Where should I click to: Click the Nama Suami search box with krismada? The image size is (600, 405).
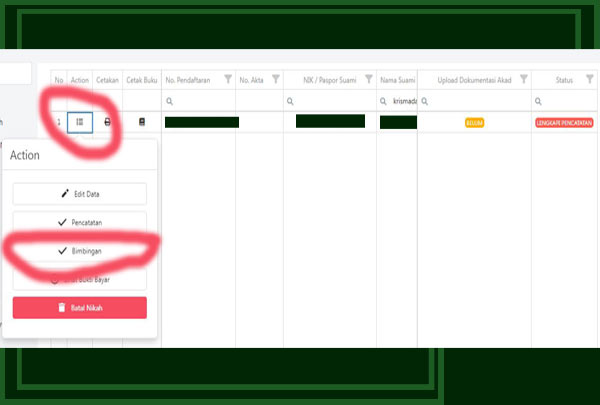(x=399, y=101)
